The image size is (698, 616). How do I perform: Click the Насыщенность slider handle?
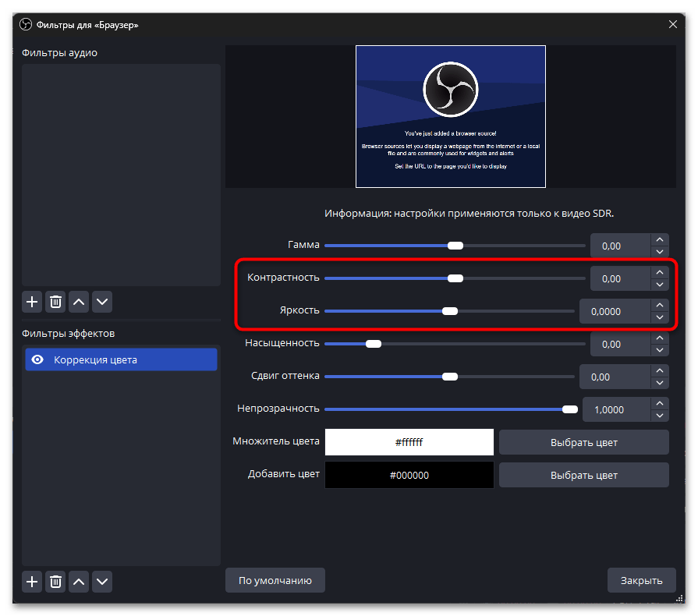(374, 344)
